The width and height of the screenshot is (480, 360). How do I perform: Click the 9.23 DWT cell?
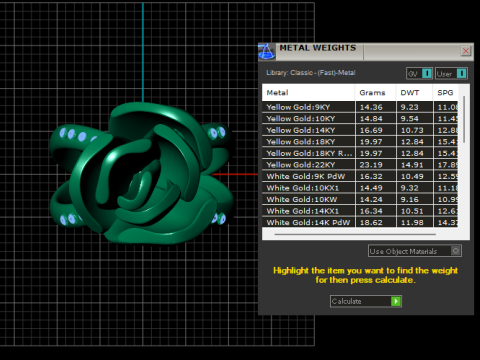[x=415, y=107]
